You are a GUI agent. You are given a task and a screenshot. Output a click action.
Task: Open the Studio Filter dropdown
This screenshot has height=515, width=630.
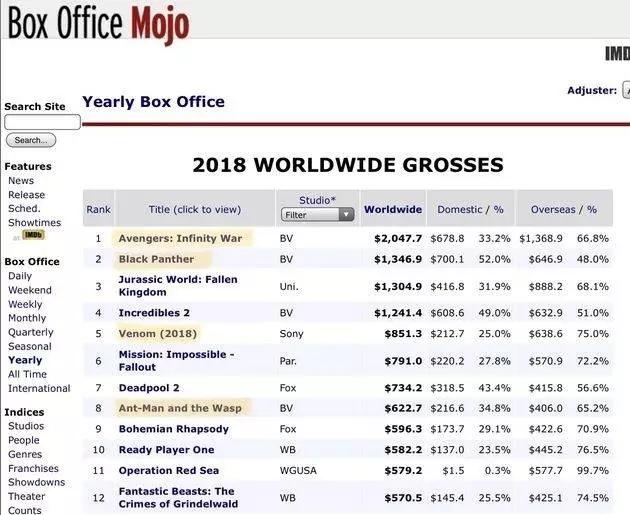tap(318, 215)
